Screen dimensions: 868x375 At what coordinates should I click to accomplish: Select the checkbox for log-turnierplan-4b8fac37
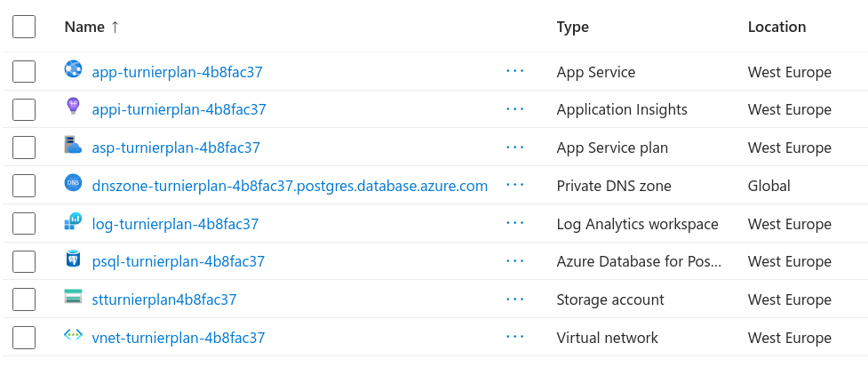pyautogui.click(x=24, y=223)
